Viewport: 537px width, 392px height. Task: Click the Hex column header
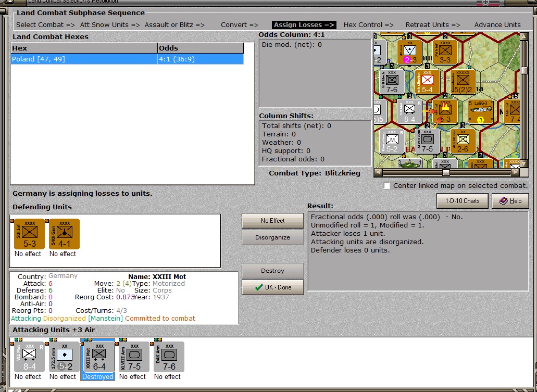click(x=84, y=48)
